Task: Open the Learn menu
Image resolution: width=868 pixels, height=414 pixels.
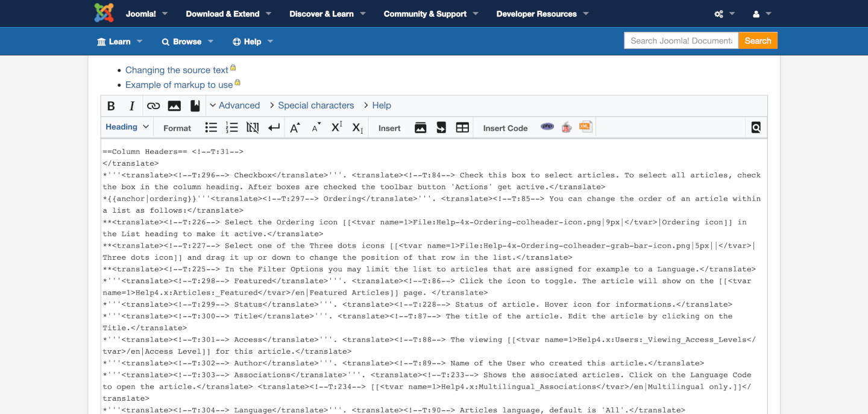Action: coord(119,42)
